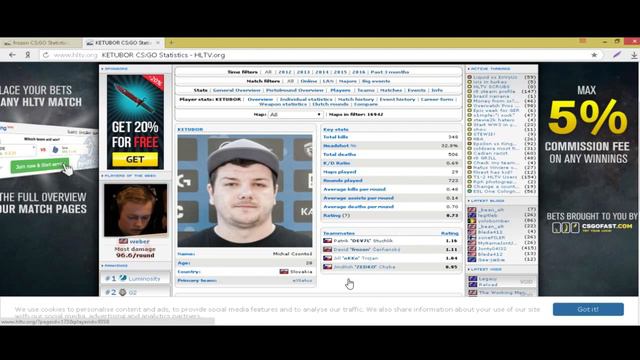Select the LAN match filter
640x360 pixels.
coord(328,81)
